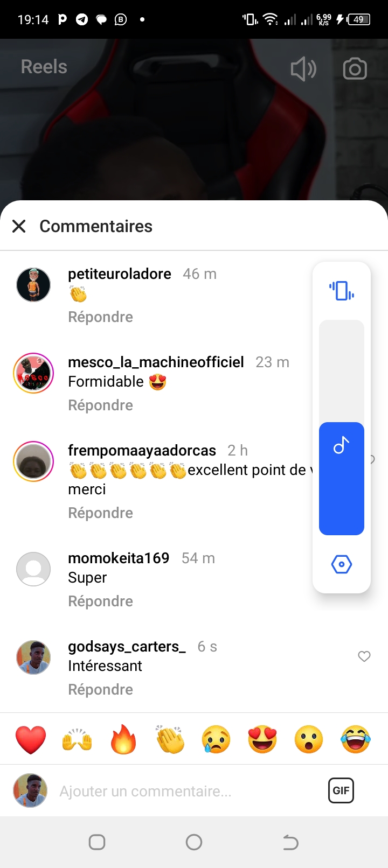The image size is (388, 868).
Task: Like the godsays_carters_ comment
Action: (x=364, y=656)
